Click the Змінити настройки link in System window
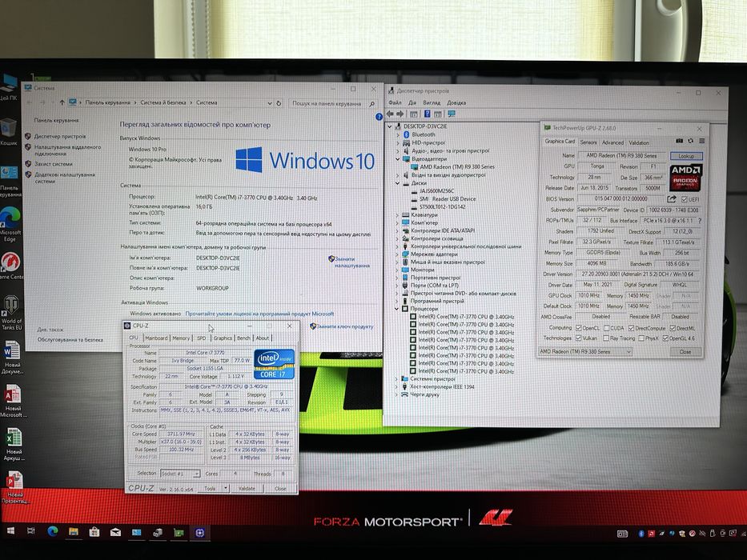Viewport: 747px width, 560px height. (x=352, y=262)
